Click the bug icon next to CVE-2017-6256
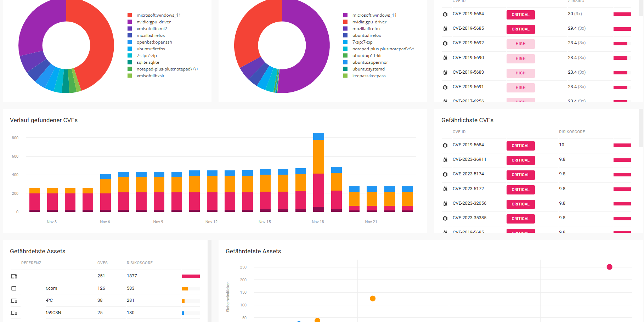644x322 pixels. tap(445, 101)
